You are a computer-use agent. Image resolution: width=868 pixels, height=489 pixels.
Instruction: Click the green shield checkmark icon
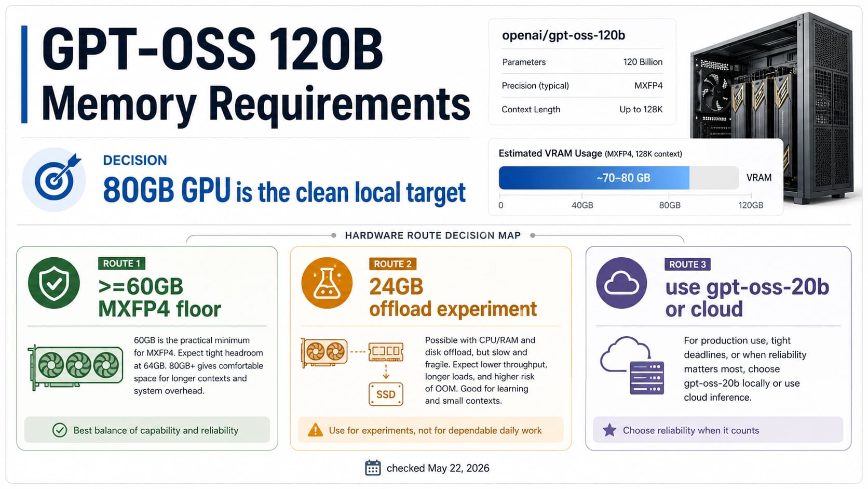pyautogui.click(x=54, y=283)
